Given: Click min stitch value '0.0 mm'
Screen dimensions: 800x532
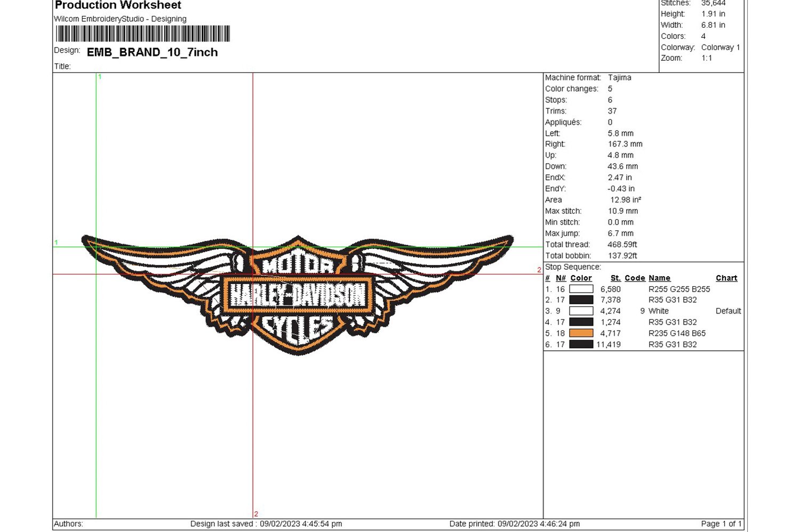Looking at the screenshot, I should pos(621,222).
